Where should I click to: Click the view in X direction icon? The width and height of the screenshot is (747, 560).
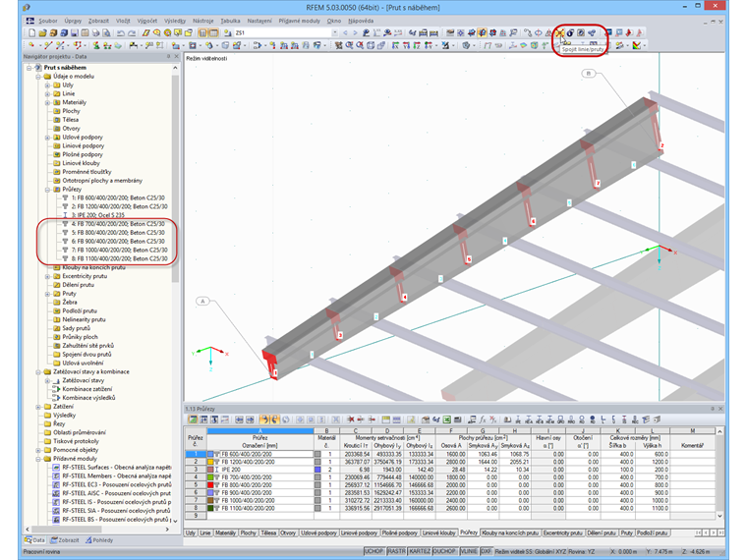pyautogui.click(x=395, y=45)
